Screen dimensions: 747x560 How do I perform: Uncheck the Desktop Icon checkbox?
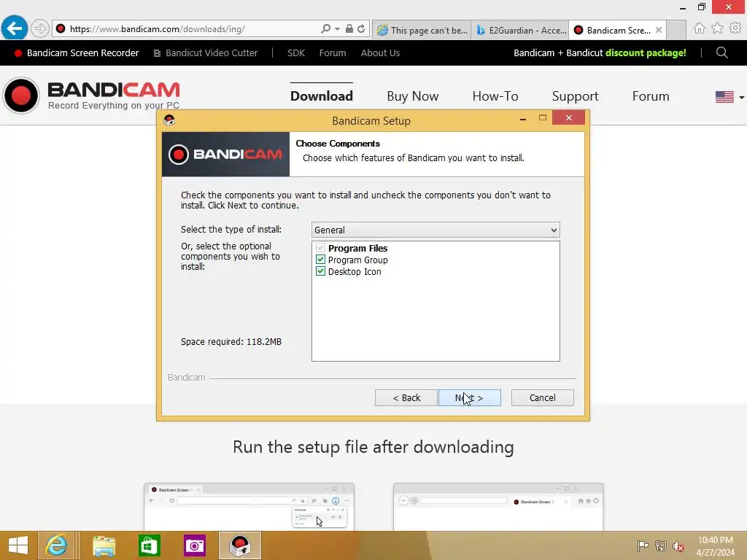[x=320, y=271]
